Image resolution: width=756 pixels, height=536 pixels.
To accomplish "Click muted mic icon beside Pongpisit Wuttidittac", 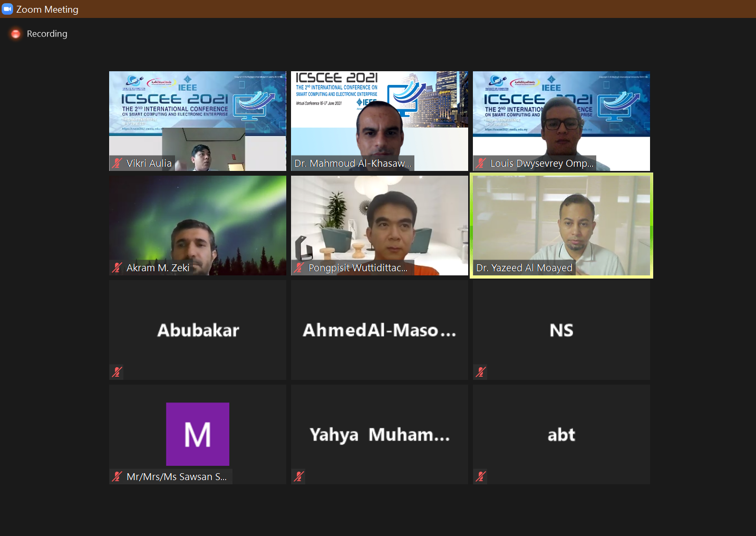I will tap(299, 268).
